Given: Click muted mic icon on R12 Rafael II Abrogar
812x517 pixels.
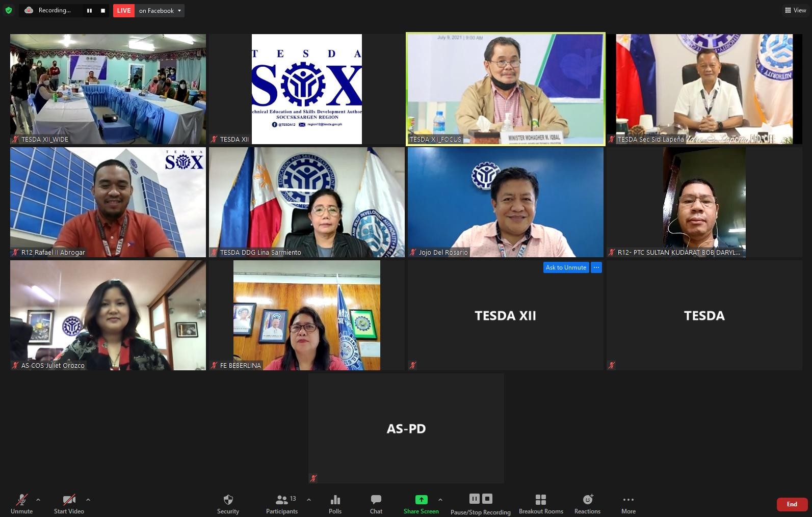Looking at the screenshot, I should (x=16, y=252).
